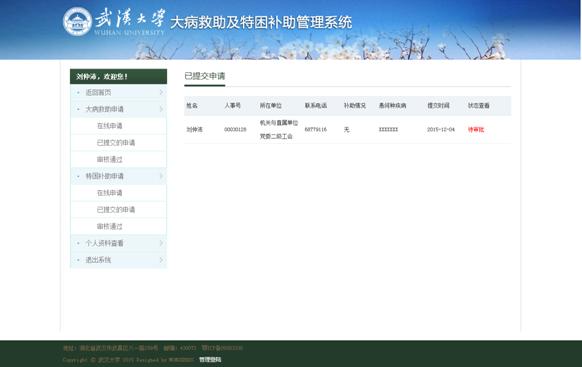Click the arrow beside 个人资料查看
Screen dimensions: 582x367
pyautogui.click(x=161, y=243)
